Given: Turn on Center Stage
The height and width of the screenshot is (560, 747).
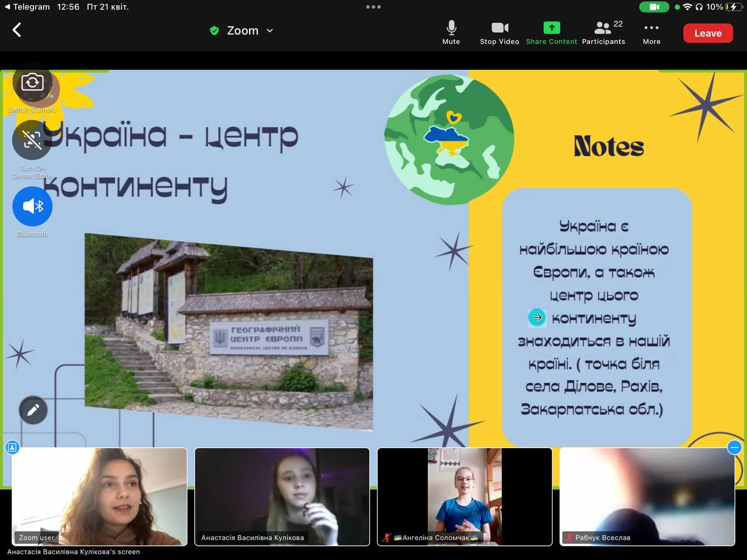Looking at the screenshot, I should (x=32, y=140).
